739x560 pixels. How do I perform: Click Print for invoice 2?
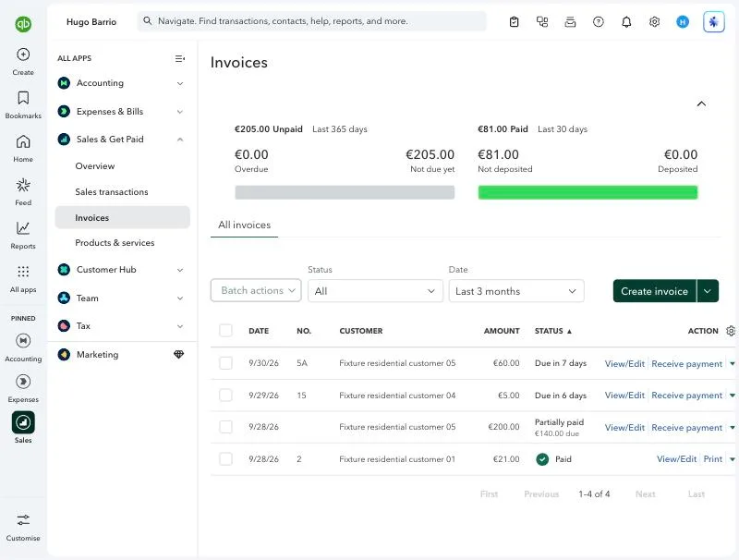(712, 459)
